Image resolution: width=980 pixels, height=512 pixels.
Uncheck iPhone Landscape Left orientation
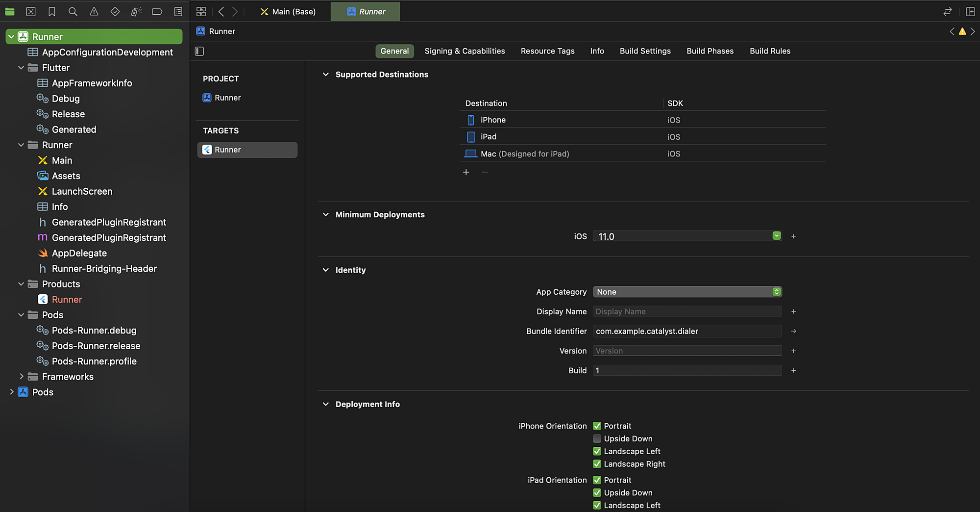coord(597,452)
